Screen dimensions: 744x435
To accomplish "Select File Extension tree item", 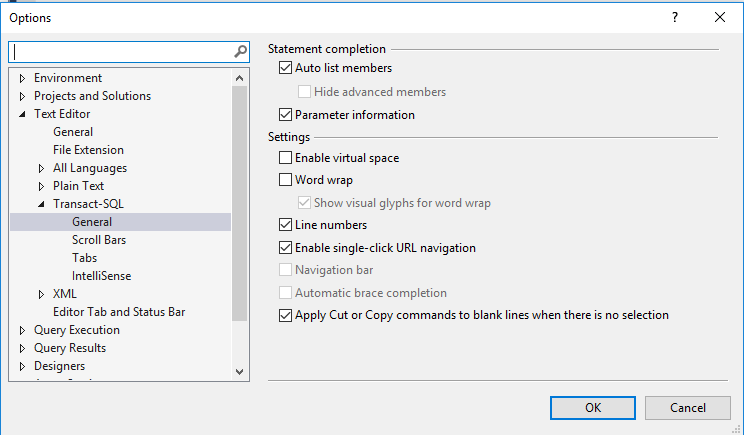I will coord(88,150).
